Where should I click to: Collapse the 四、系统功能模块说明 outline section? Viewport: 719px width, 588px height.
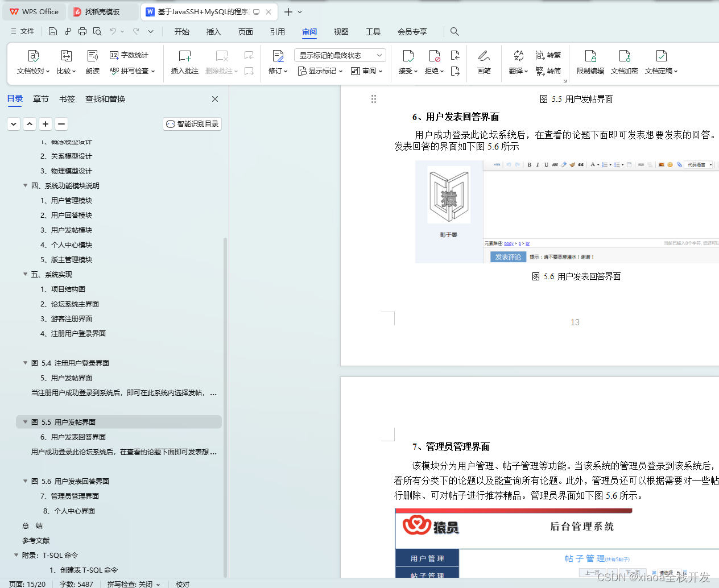click(x=25, y=185)
